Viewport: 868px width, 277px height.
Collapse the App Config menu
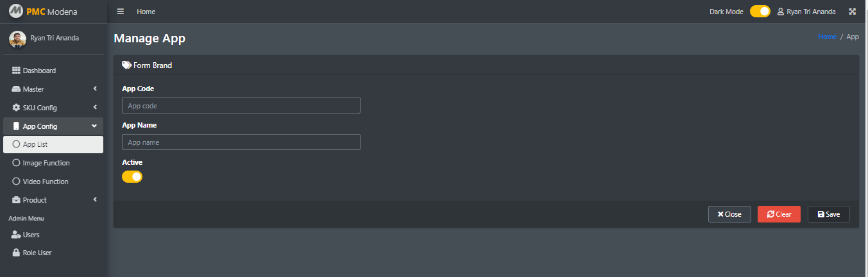pos(53,126)
